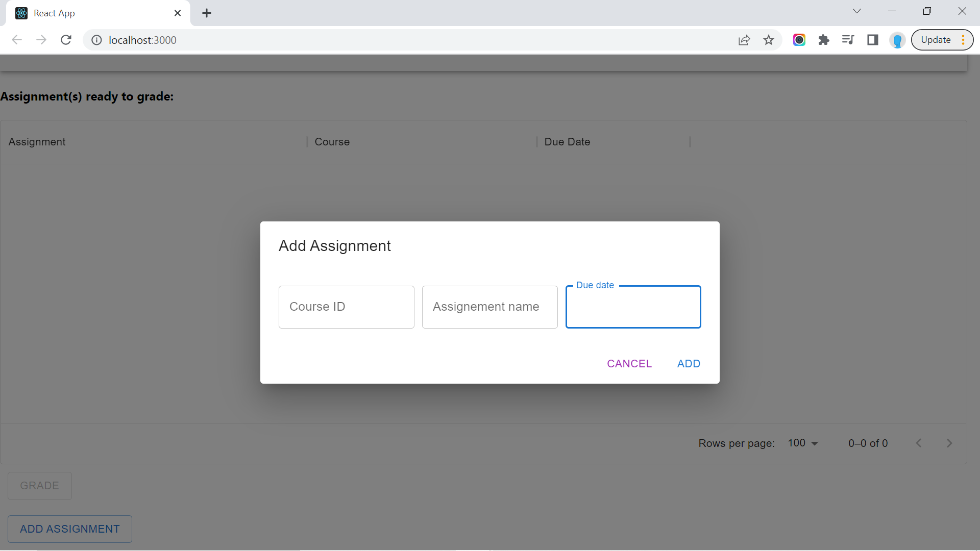Open a new browser tab
The width and height of the screenshot is (980, 551).
click(207, 13)
